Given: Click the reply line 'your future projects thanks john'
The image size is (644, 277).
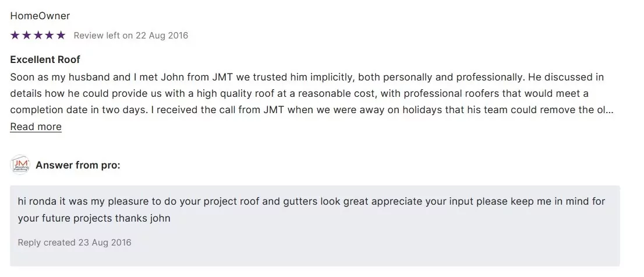Looking at the screenshot, I should coord(94,219).
